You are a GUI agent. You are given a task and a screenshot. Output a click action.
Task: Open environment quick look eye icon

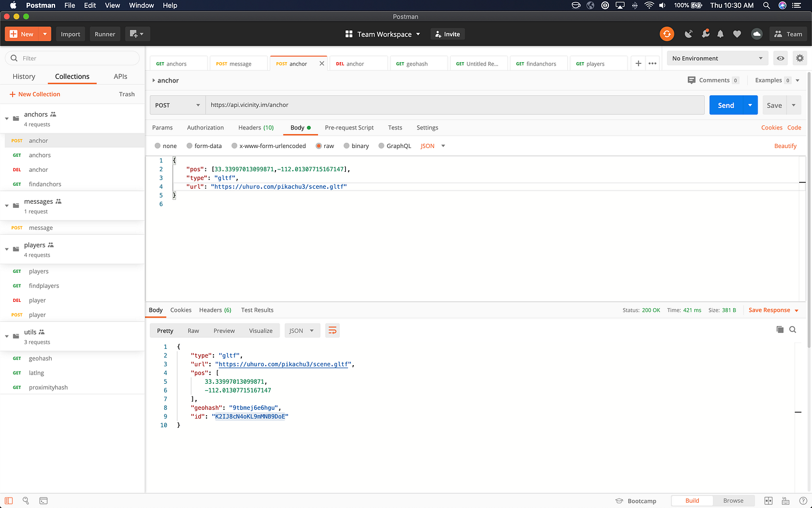(781, 58)
